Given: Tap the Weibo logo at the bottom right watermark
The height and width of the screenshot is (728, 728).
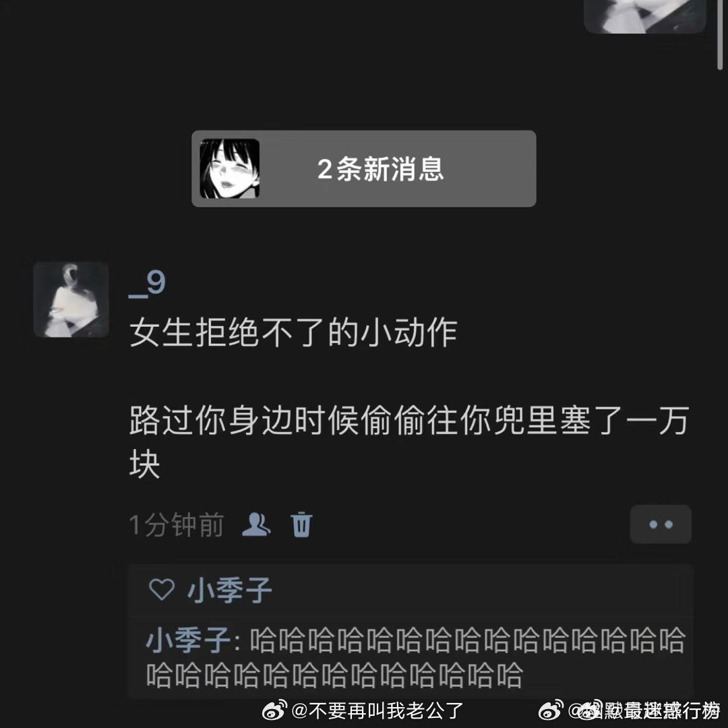Looking at the screenshot, I should [551, 710].
